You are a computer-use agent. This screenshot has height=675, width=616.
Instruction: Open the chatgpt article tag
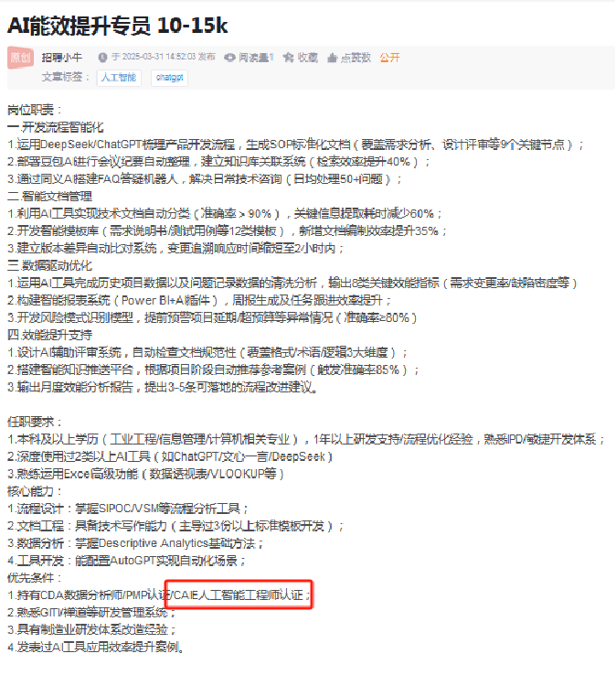pyautogui.click(x=169, y=78)
